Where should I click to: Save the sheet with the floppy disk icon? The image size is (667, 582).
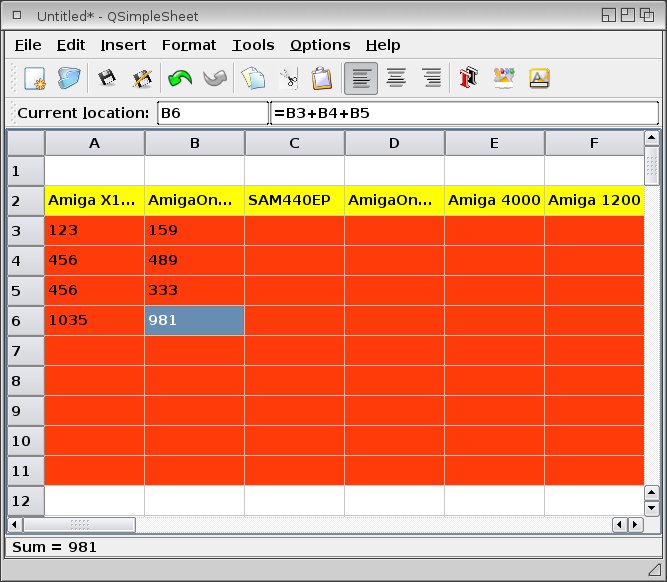106,78
